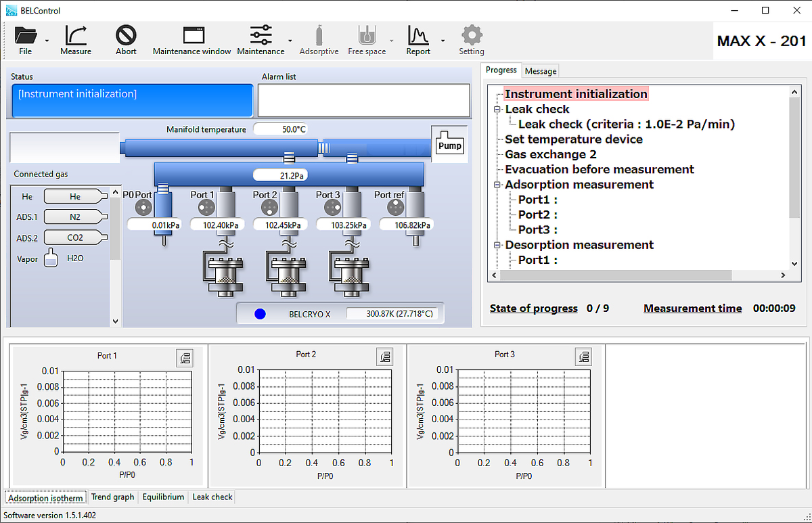Viewport: 812px width, 523px height.
Task: Select the N2 gas cylinder button
Action: (x=75, y=217)
